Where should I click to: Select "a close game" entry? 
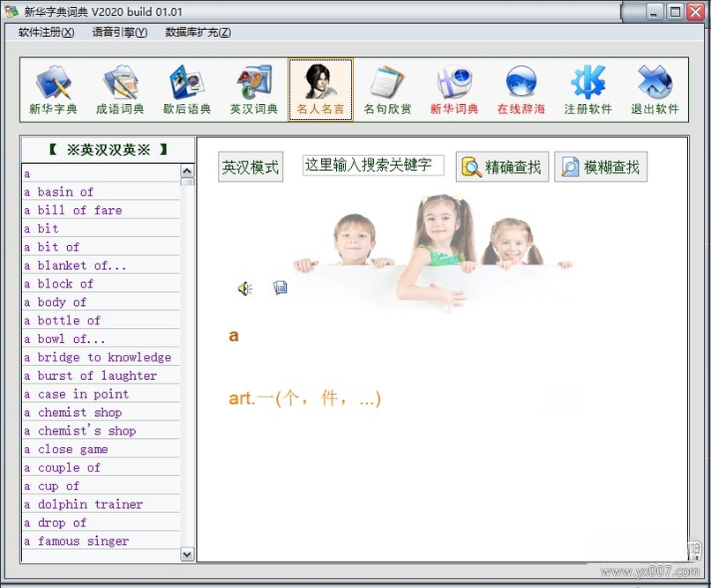[x=101, y=449]
